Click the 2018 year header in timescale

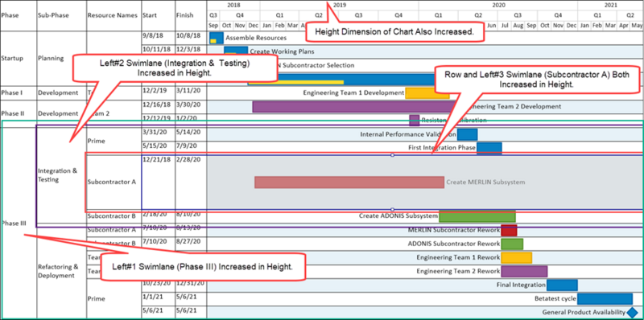tap(233, 6)
